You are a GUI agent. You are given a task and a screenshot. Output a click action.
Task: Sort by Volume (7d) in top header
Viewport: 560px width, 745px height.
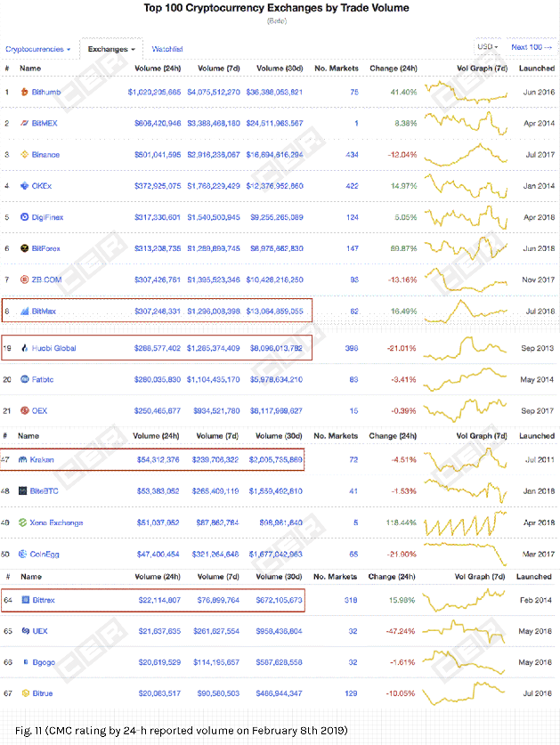pos(219,68)
